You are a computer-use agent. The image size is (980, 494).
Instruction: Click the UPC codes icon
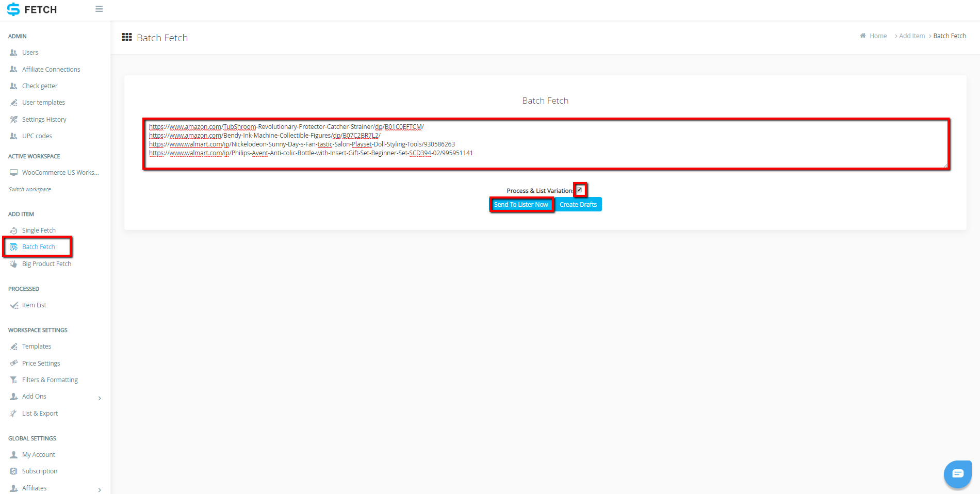click(13, 136)
